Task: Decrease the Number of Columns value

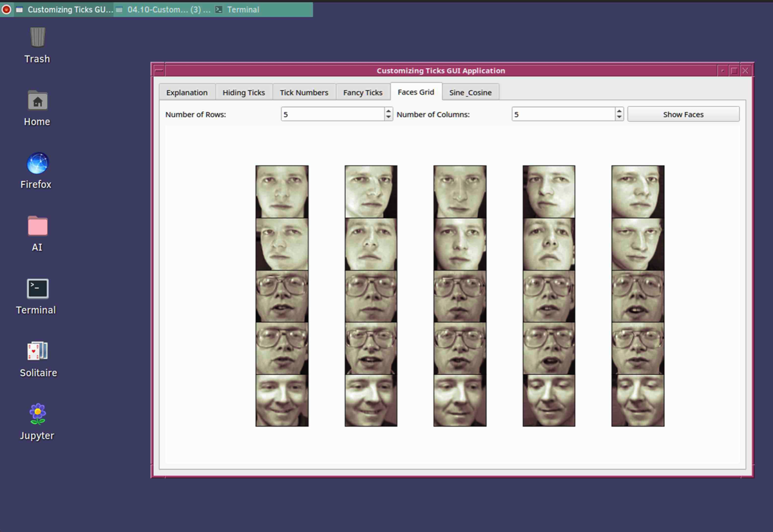Action: 619,117
